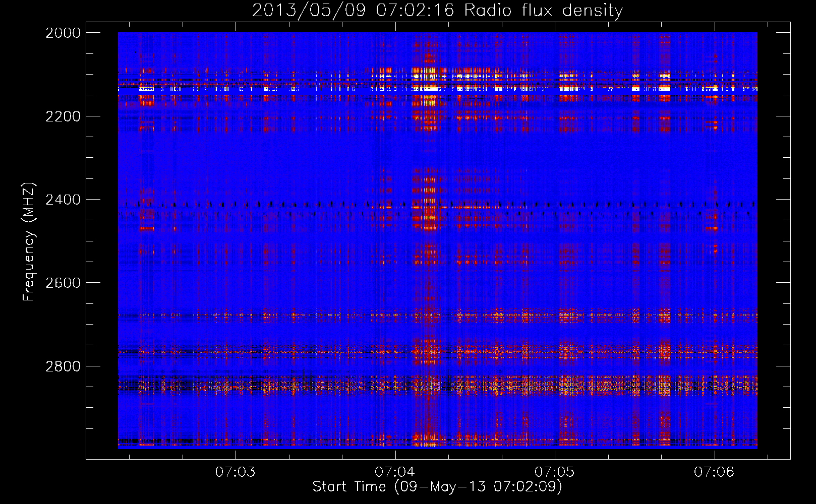Click the 2200 frequency tick label
816x504 pixels.
coord(63,116)
